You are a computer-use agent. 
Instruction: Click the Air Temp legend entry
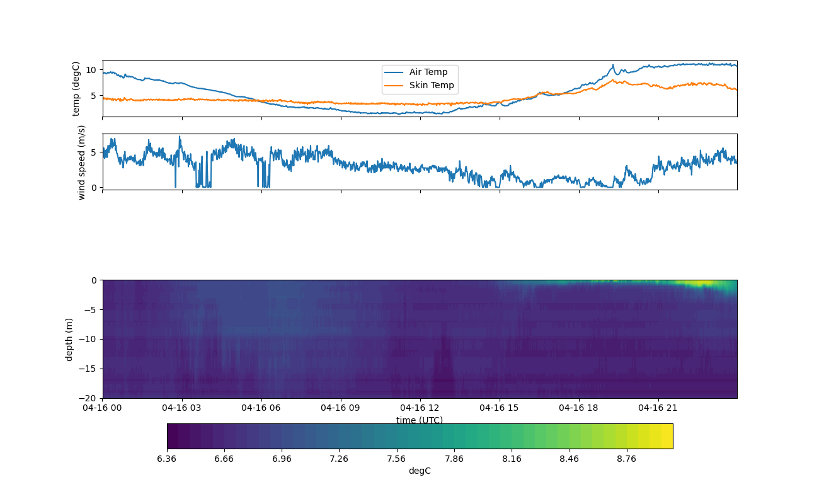428,72
